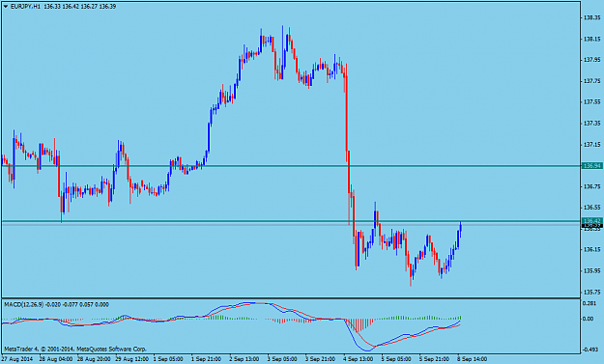Screen dimensions: 604x364
Task: Select the horizontal line at 136.42
Action: (x=291, y=221)
